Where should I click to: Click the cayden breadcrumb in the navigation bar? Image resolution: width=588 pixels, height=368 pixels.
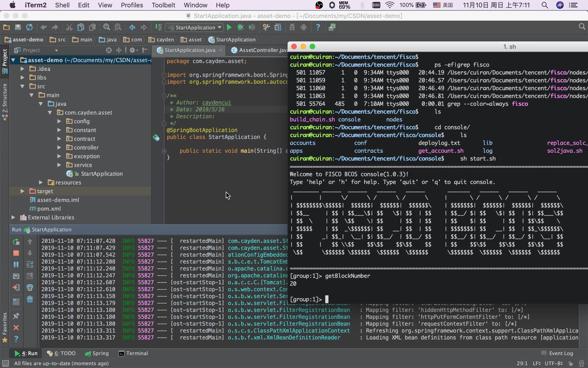(x=161, y=40)
